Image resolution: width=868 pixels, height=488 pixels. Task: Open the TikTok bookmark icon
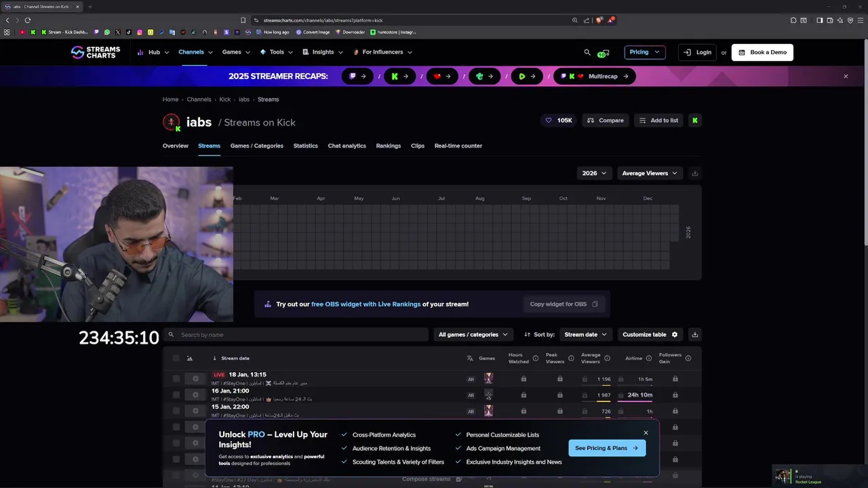click(x=129, y=32)
